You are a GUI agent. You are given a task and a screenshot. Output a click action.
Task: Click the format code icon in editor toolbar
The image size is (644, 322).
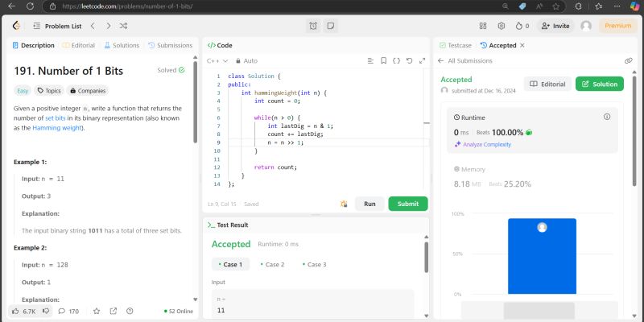[x=370, y=61]
